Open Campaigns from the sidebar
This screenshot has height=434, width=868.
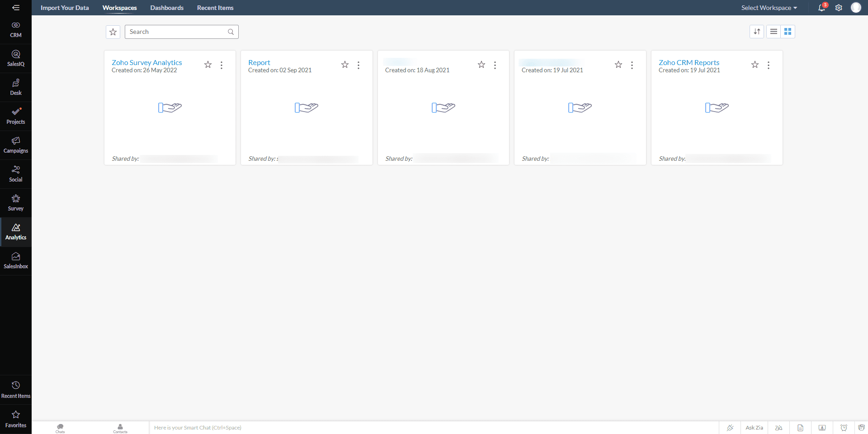point(16,145)
